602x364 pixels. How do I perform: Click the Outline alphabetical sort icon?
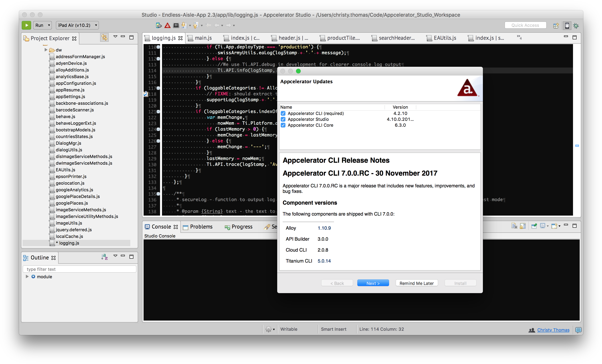pyautogui.click(x=104, y=257)
